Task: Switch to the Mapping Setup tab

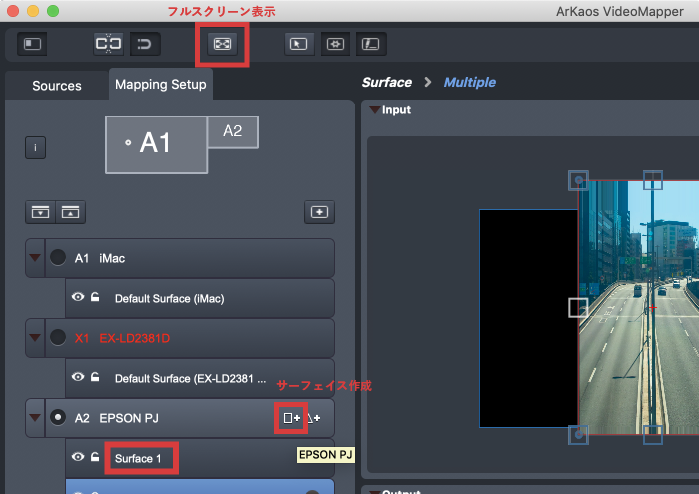Action: click(x=160, y=84)
